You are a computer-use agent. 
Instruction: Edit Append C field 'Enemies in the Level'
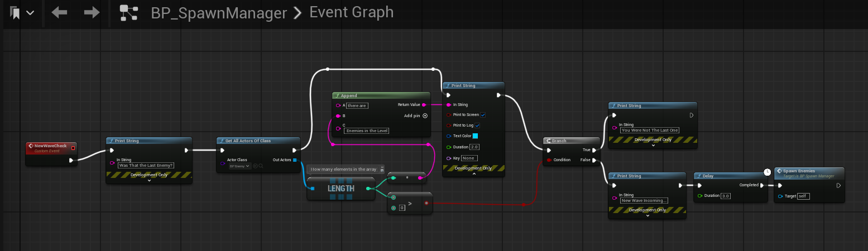click(x=367, y=130)
